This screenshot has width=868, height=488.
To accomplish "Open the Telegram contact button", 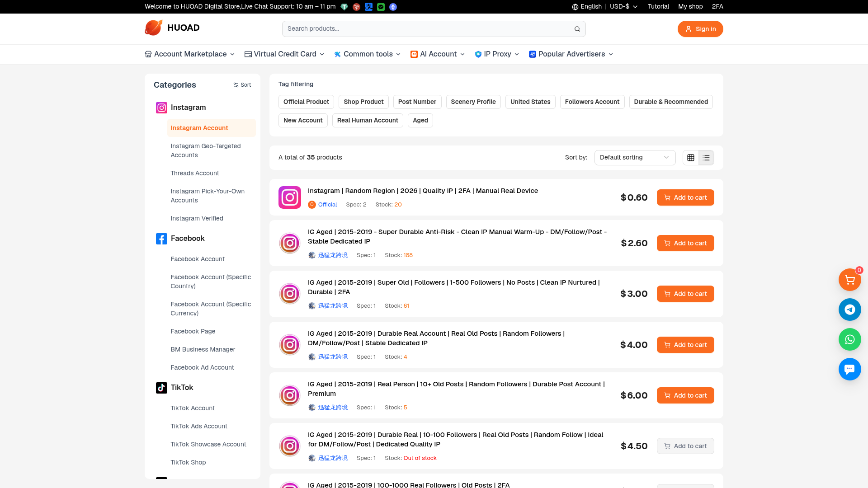I will 849,310.
